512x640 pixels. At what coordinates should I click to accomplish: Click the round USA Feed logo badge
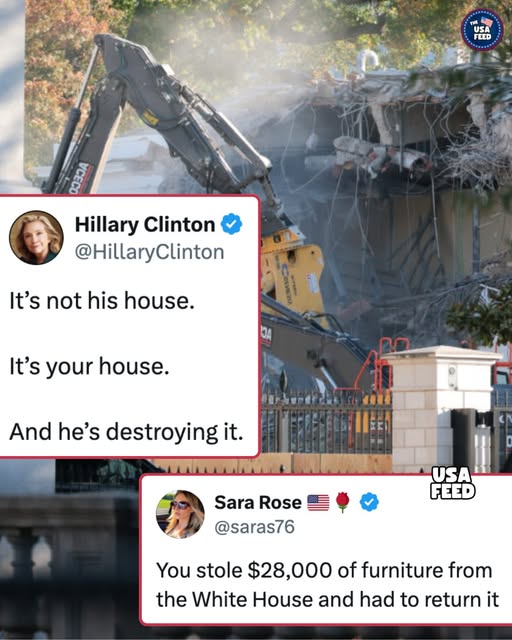pyautogui.click(x=482, y=30)
